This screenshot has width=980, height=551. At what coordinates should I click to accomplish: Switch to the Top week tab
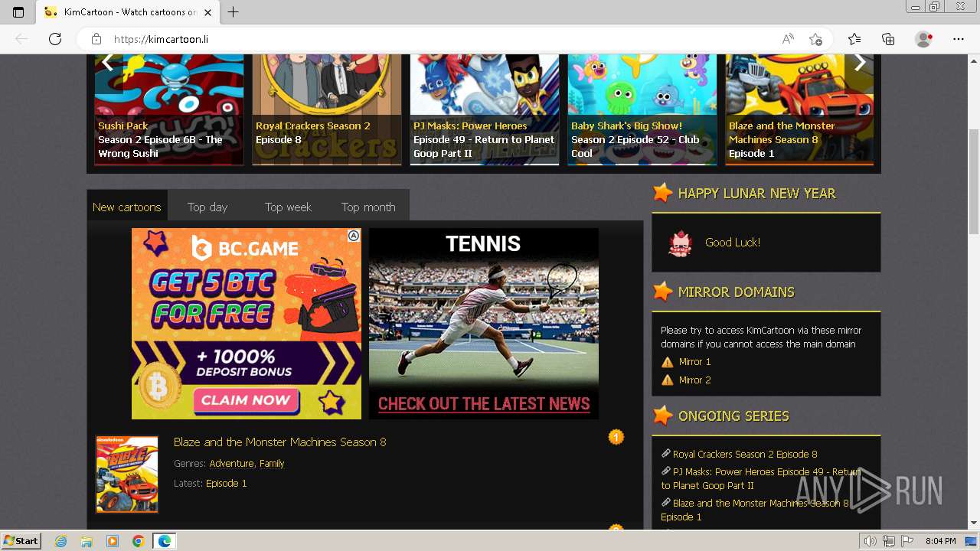(x=288, y=207)
